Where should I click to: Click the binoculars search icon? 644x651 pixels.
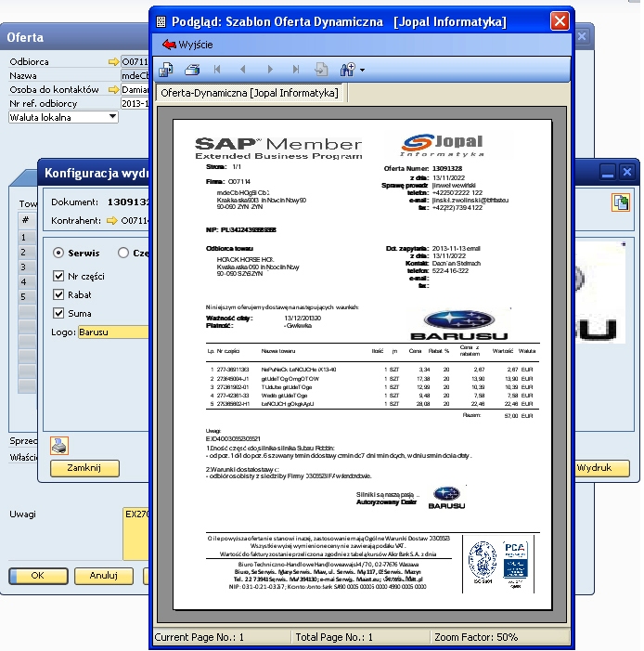pyautogui.click(x=348, y=70)
